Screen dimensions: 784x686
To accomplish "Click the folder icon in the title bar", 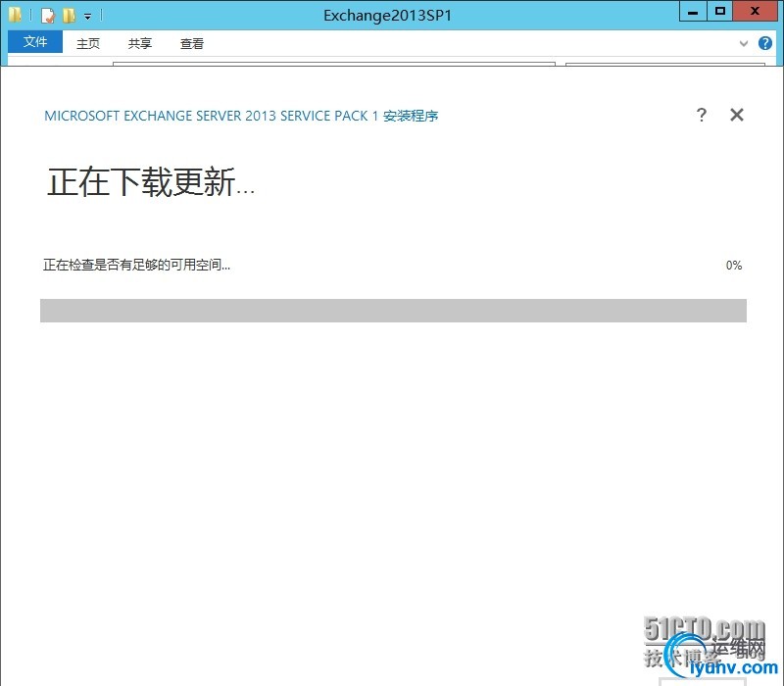I will click(15, 15).
